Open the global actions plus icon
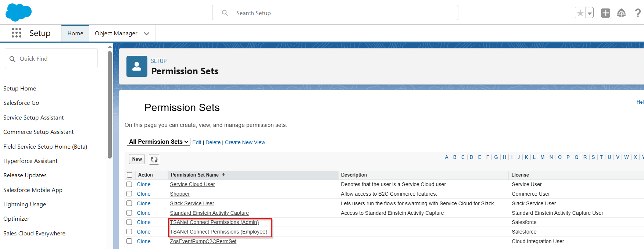Viewport: 644px width, 249px height. pos(605,13)
